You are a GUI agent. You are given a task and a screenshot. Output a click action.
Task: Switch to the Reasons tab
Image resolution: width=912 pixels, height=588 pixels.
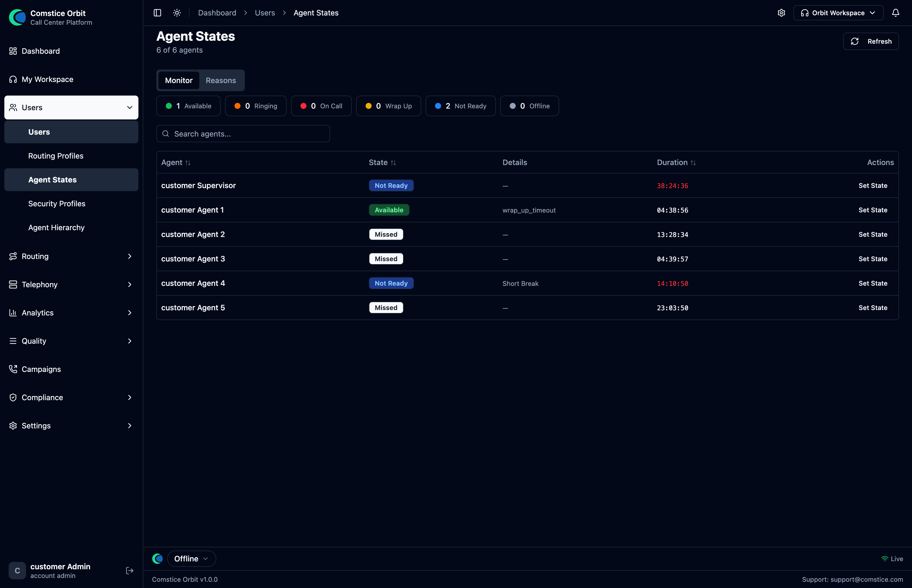tap(221, 80)
